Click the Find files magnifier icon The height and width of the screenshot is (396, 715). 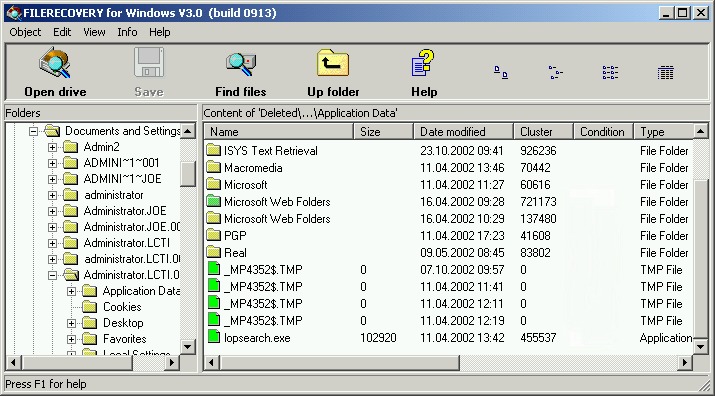[241, 64]
